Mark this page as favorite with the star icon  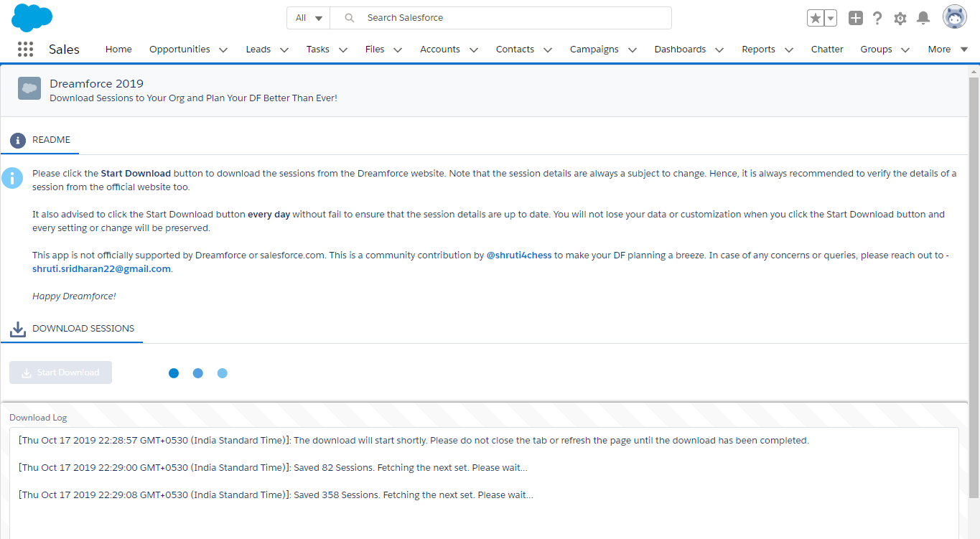pyautogui.click(x=816, y=17)
